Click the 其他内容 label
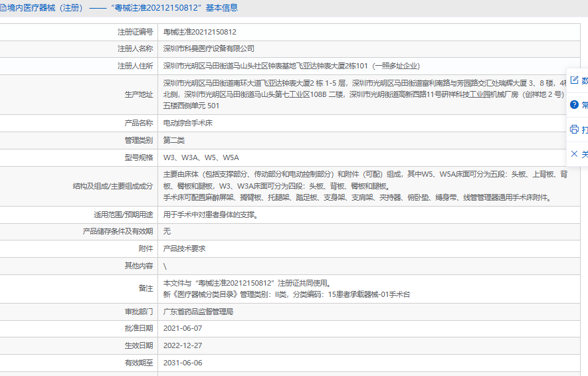588x376 pixels. tap(139, 266)
